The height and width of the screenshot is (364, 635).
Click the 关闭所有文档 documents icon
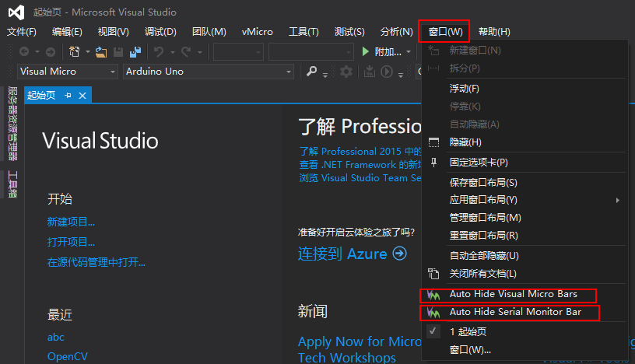(x=433, y=274)
